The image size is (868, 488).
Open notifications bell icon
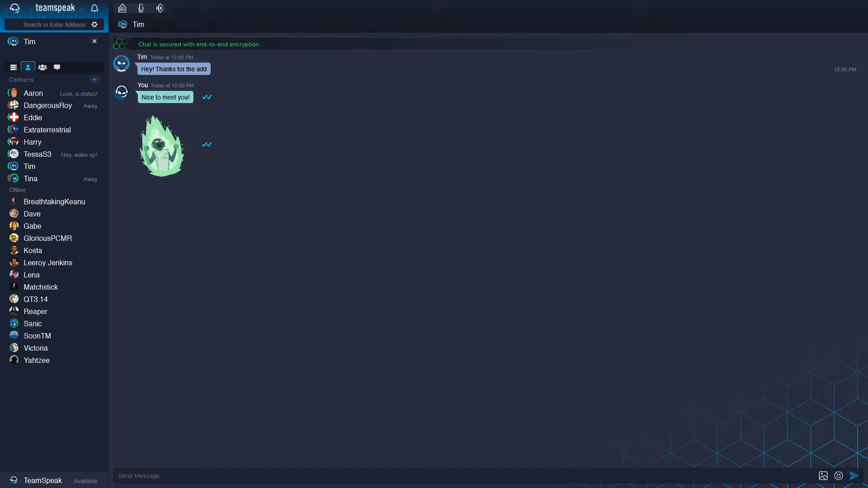point(94,8)
